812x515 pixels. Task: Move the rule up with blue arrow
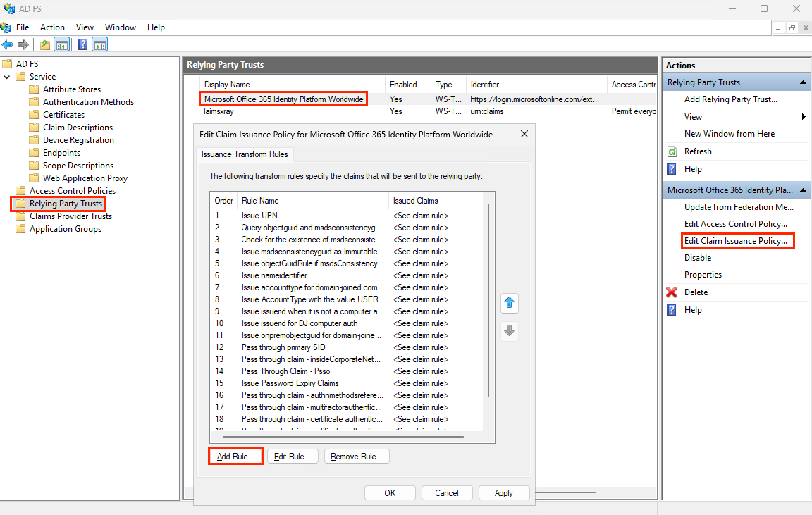(x=509, y=304)
